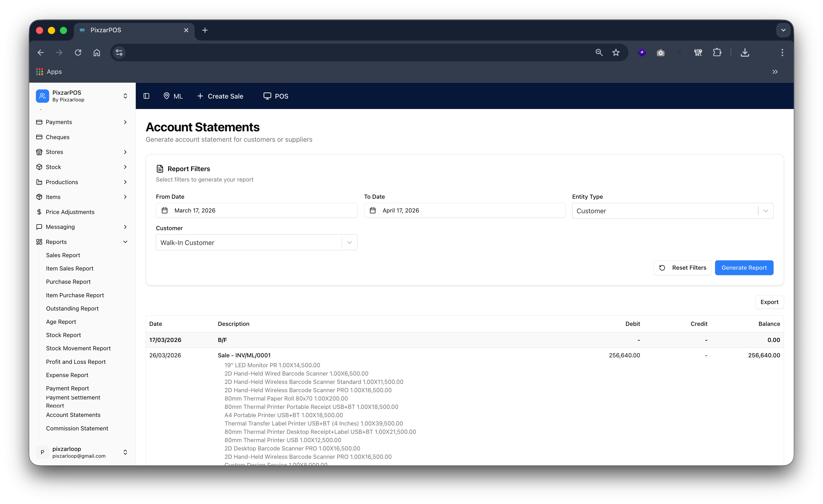Select the Cheques icon in the sidebar
Image resolution: width=823 pixels, height=504 pixels.
pyautogui.click(x=39, y=137)
